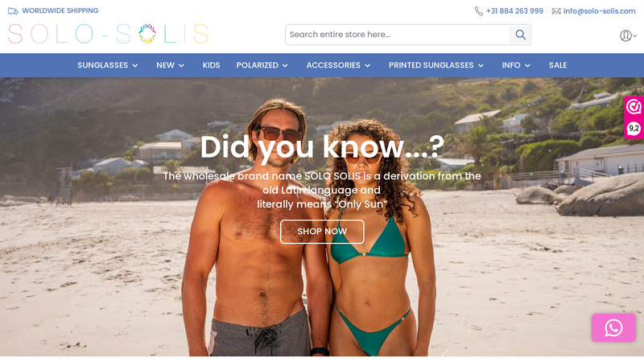Expand the Polarized menu chevron
This screenshot has width=644, height=362.
(x=285, y=66)
